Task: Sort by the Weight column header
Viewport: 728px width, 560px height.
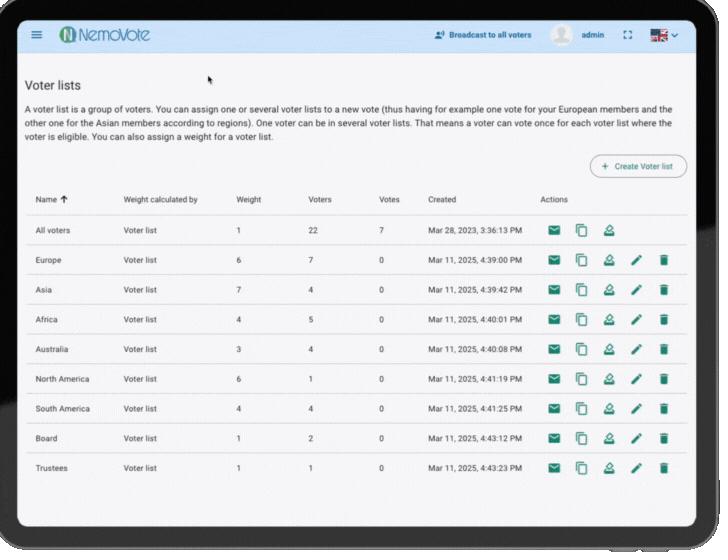Action: [x=248, y=200]
